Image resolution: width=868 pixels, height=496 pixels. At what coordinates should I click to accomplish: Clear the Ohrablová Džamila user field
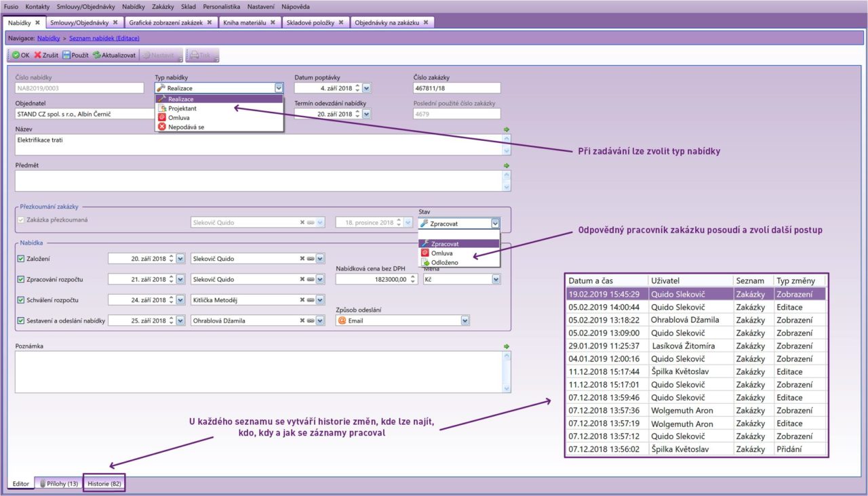pos(302,321)
